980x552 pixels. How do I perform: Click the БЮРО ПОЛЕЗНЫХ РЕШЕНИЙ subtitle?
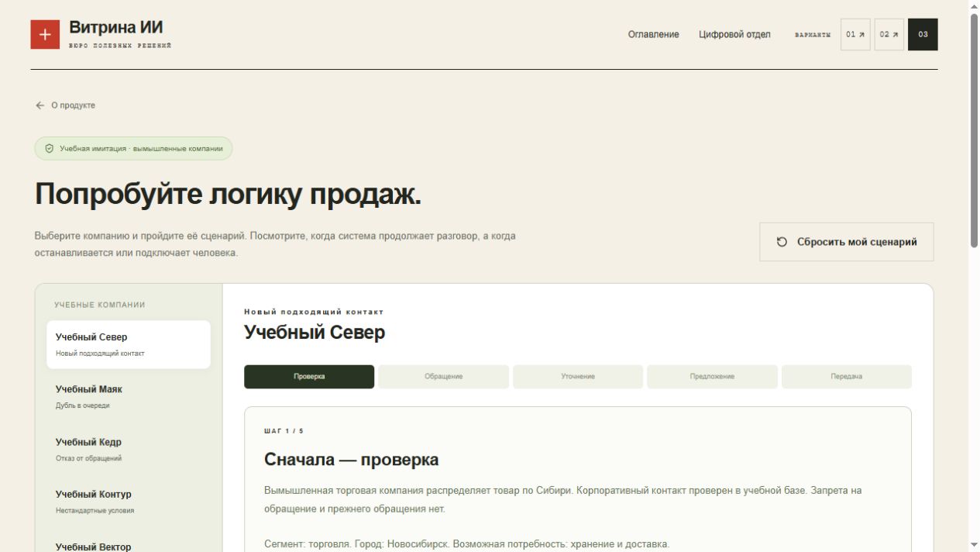120,46
